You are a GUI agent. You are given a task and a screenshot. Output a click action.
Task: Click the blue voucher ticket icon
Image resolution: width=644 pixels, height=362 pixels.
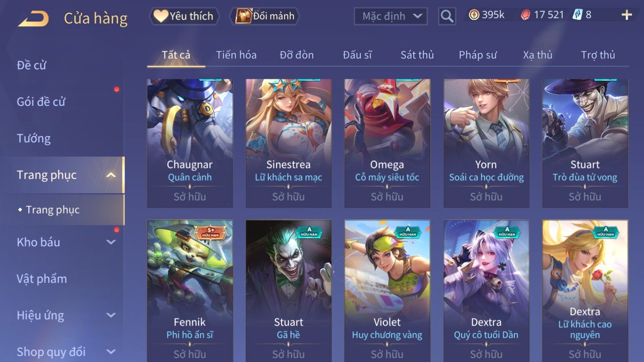coord(578,15)
